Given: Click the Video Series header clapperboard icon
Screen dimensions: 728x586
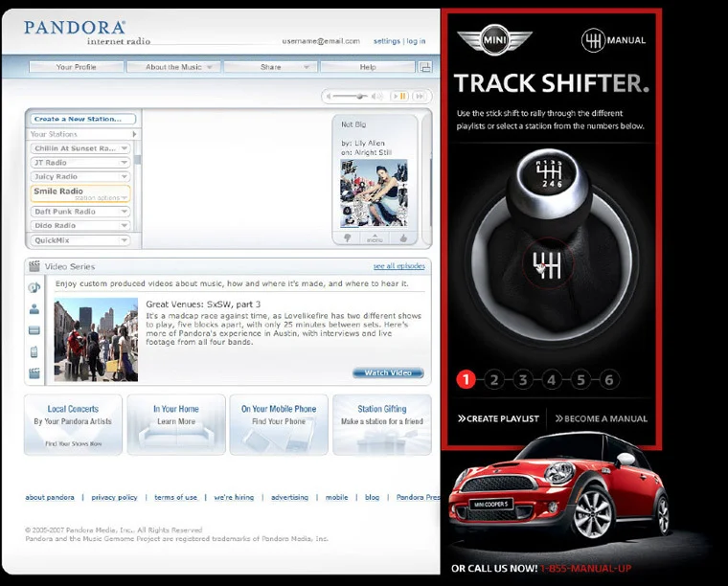Looking at the screenshot, I should coord(34,266).
